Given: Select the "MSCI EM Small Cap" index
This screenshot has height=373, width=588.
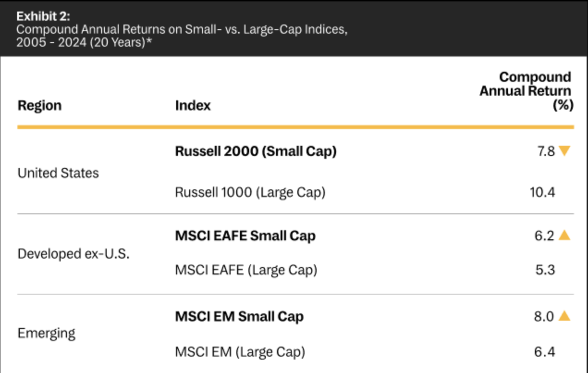Looking at the screenshot, I should [239, 317].
